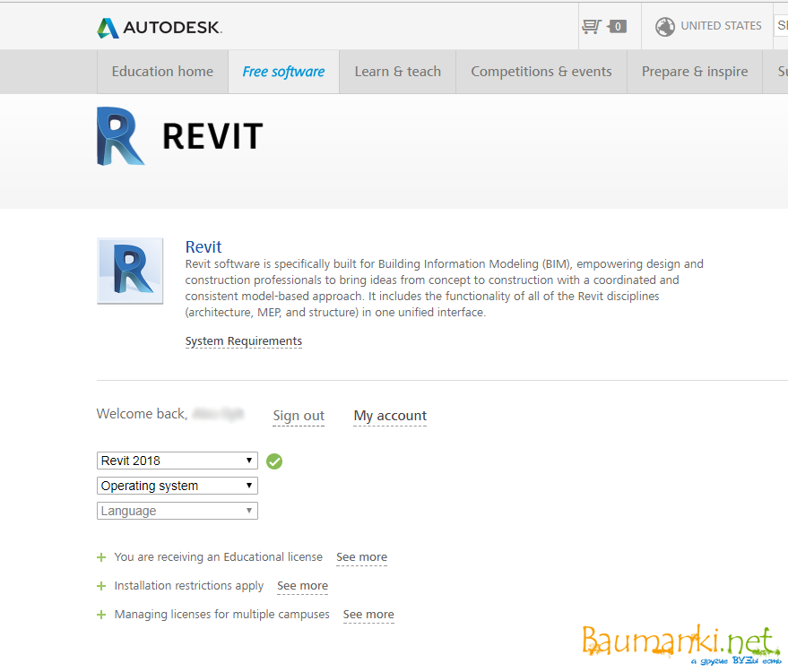Open the Language dropdown
Image resolution: width=788 pixels, height=672 pixels.
tap(178, 511)
